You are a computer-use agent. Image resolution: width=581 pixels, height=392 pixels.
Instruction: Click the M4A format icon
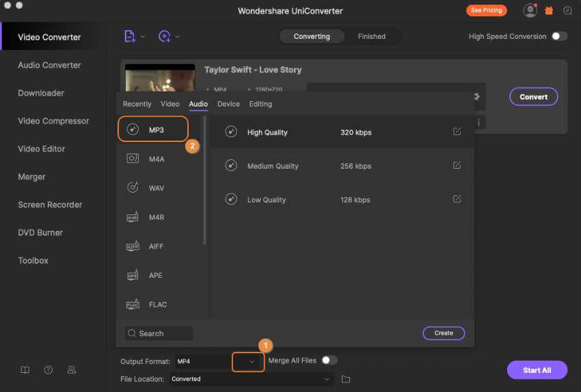(133, 158)
